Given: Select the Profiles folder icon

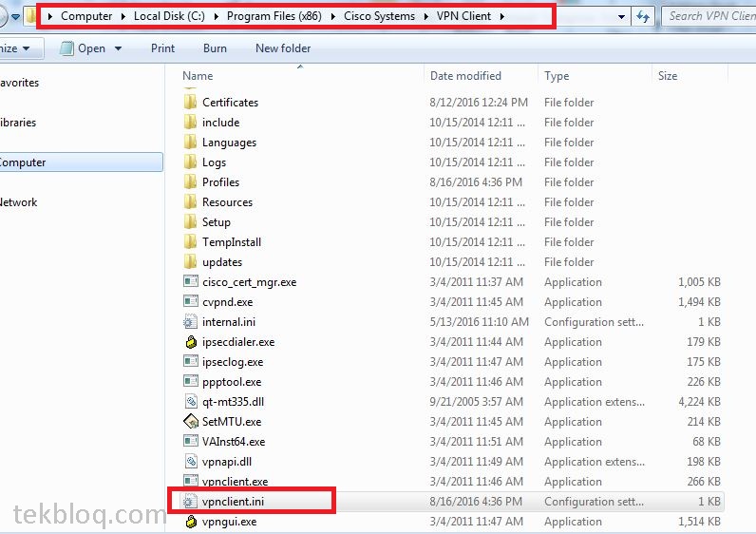Looking at the screenshot, I should tap(191, 181).
